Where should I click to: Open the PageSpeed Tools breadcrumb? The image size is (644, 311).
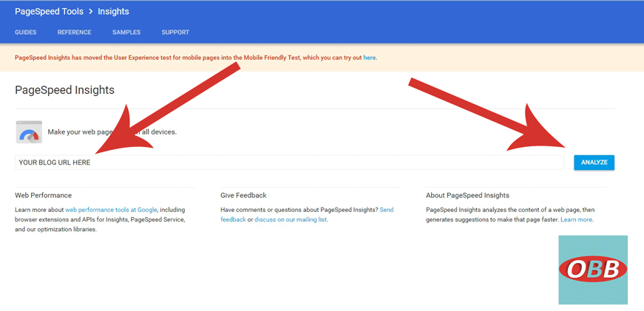(49, 12)
